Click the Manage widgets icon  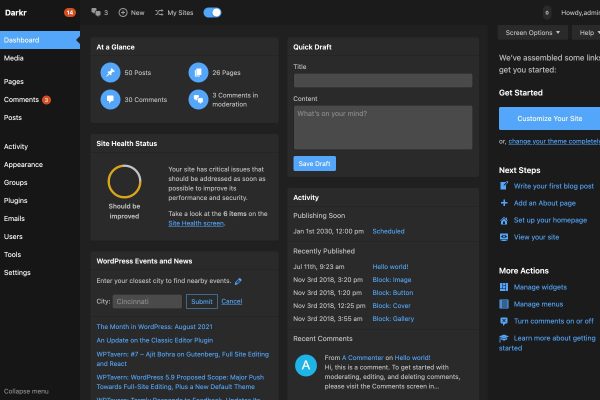[x=504, y=287]
